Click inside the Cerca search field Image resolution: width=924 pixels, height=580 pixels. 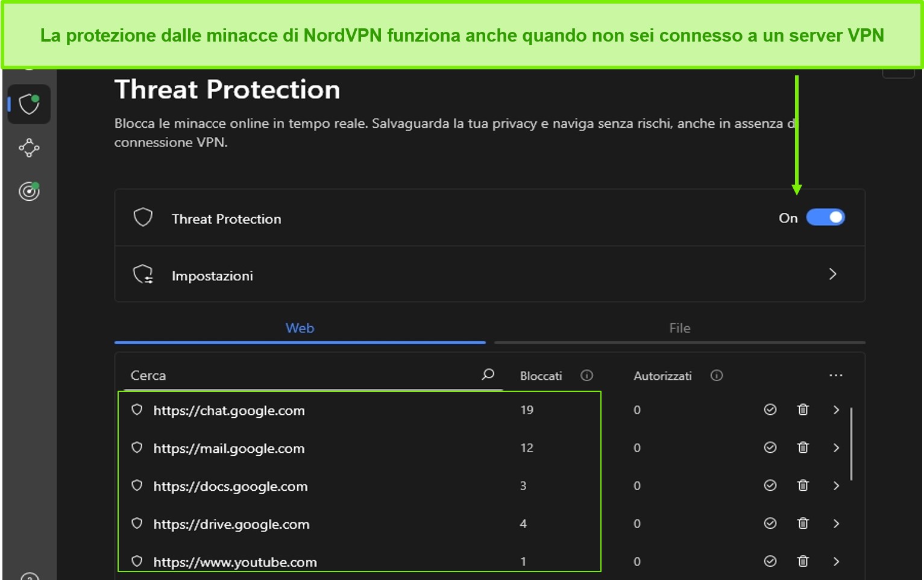271,374
